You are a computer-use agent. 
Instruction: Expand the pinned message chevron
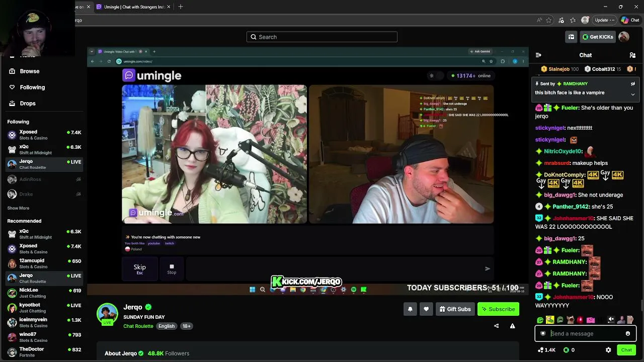(x=633, y=94)
